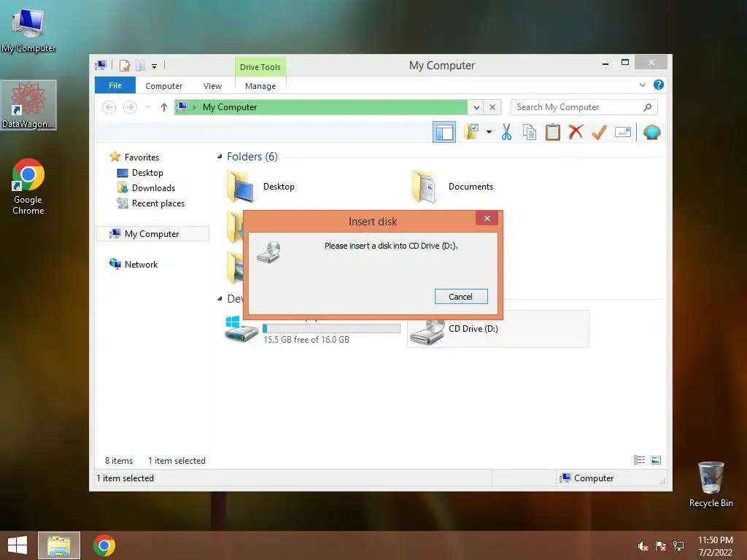Click 15.5 GB free of 16.0 GB text
The width and height of the screenshot is (747, 560).
point(306,340)
